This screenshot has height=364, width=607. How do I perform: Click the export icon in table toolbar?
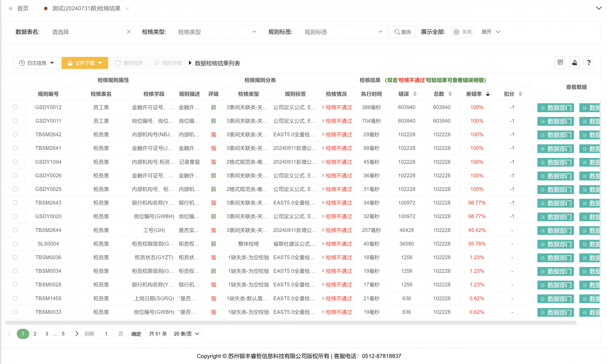click(574, 63)
